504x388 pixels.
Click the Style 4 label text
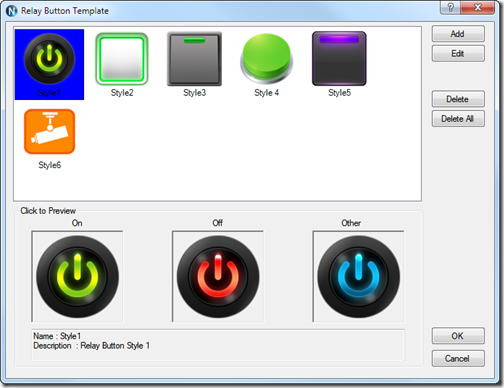[x=266, y=93]
